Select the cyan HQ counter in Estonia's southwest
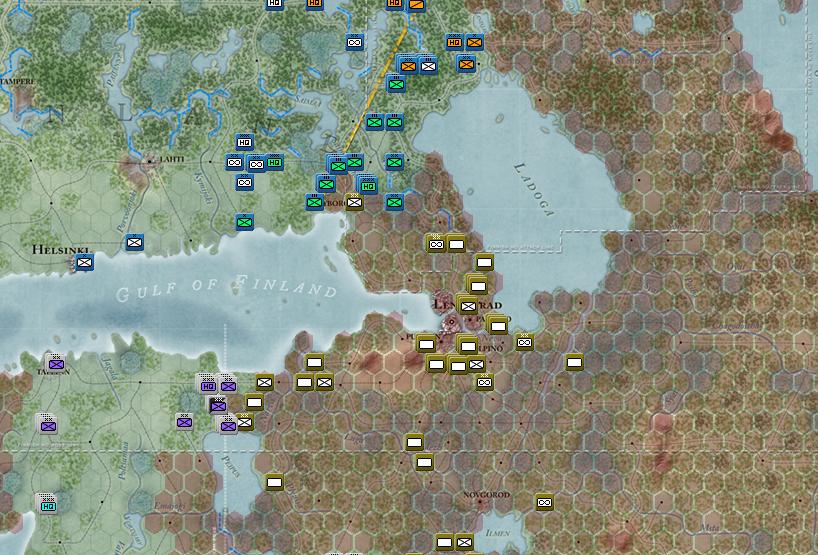The height and width of the screenshot is (555, 818). (47, 505)
